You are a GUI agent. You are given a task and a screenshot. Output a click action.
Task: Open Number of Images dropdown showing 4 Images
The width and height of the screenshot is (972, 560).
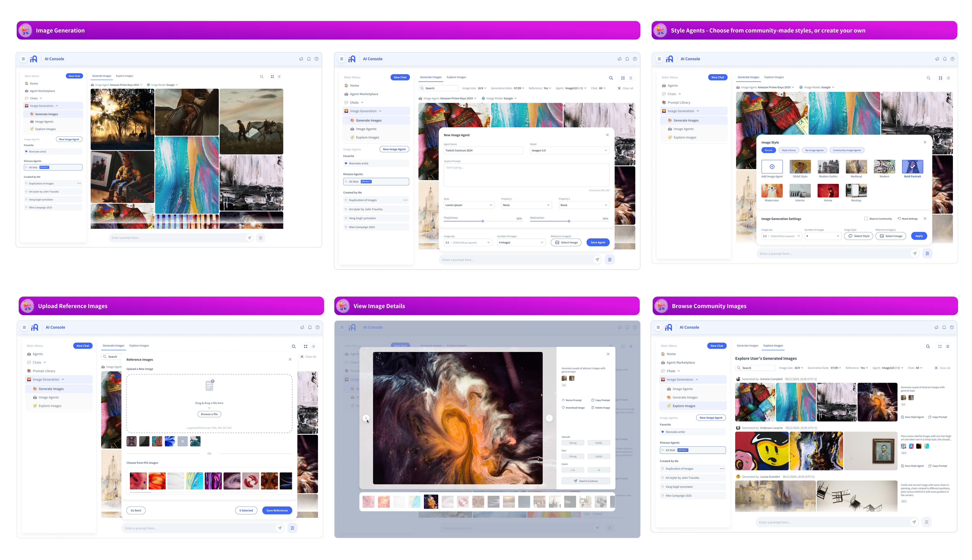pyautogui.click(x=521, y=242)
